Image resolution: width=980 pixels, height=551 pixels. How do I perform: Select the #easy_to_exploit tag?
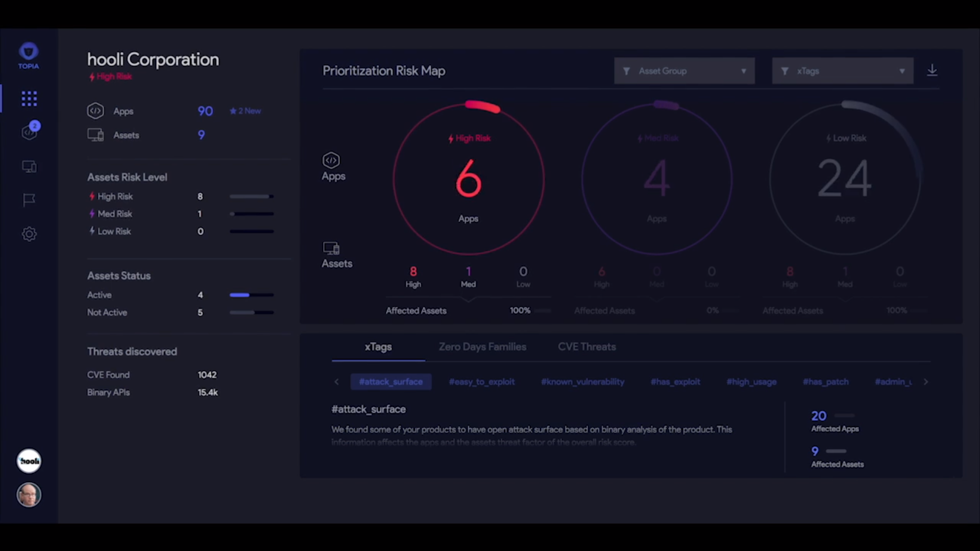tap(481, 382)
